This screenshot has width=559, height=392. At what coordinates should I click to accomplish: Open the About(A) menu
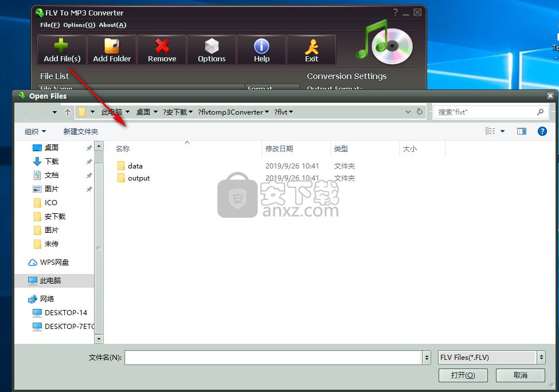112,25
